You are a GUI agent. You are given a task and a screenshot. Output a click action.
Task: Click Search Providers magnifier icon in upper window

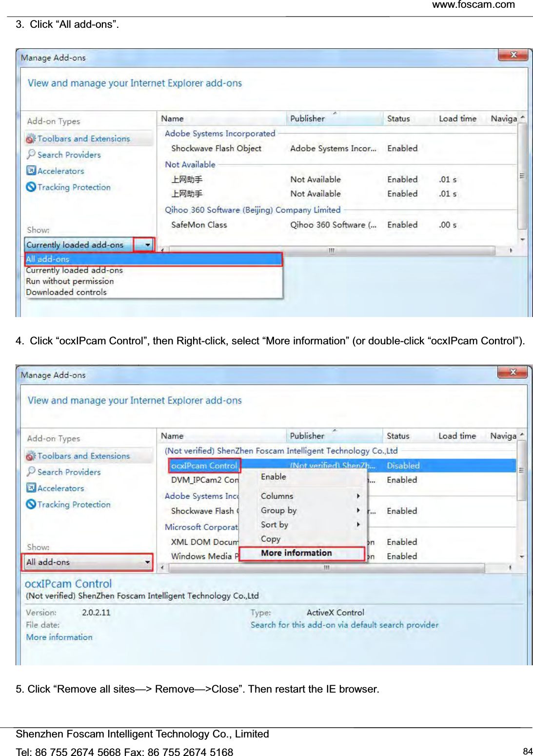click(x=31, y=154)
